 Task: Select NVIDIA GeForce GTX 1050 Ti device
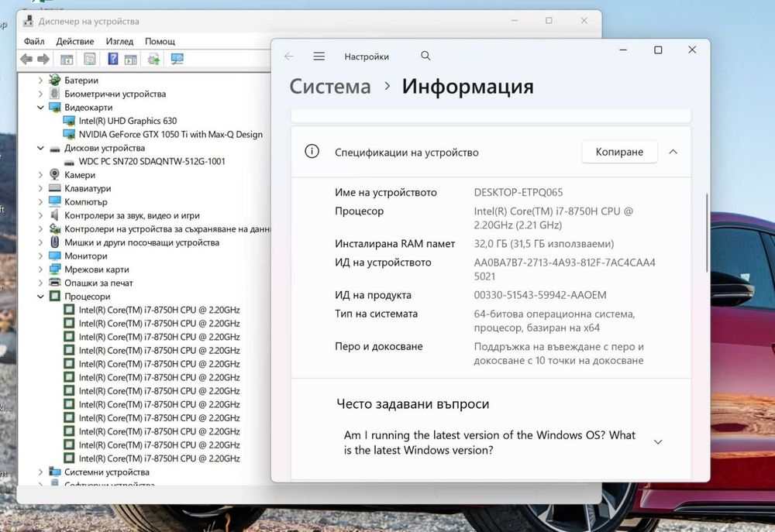[170, 134]
